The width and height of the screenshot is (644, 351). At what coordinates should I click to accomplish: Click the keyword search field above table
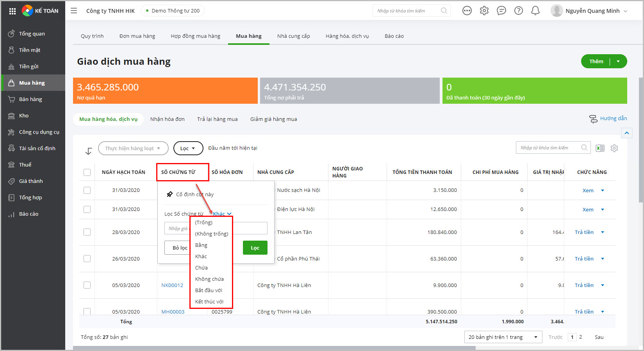pyautogui.click(x=548, y=148)
